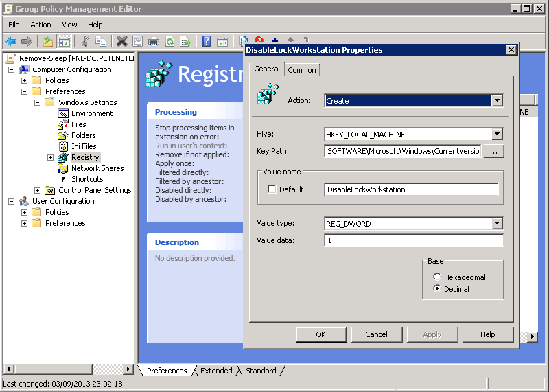Viewport: 549px width, 392px height.
Task: Open the Value type dropdown REG_DWORD
Action: click(x=497, y=223)
